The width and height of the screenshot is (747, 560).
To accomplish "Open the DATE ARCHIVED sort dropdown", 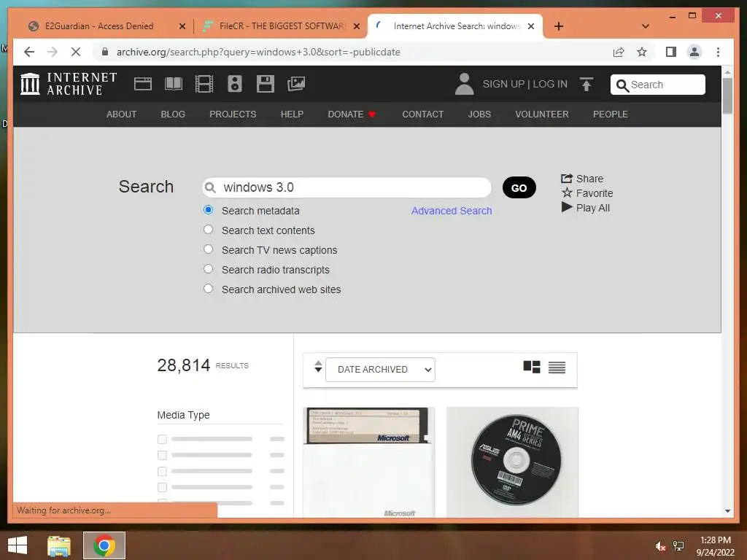I will tap(380, 370).
